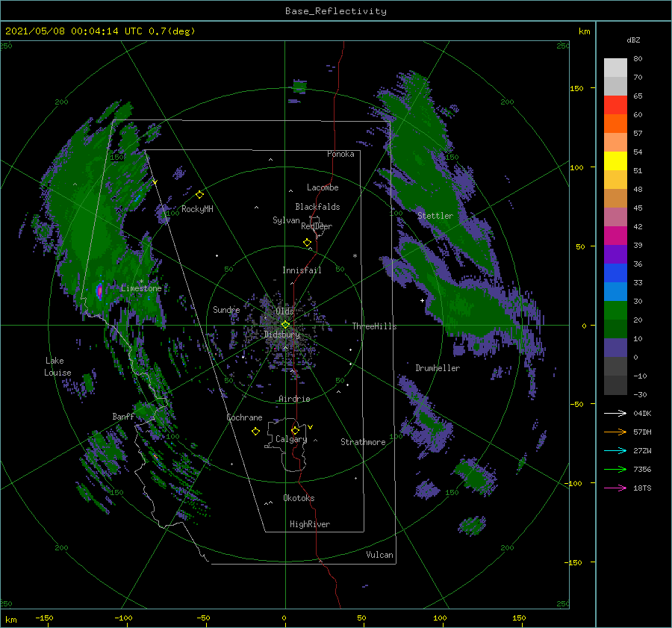Screen dimensions: 672x628
Task: Click the red 60 dBZ color swatch
Action: click(615, 105)
